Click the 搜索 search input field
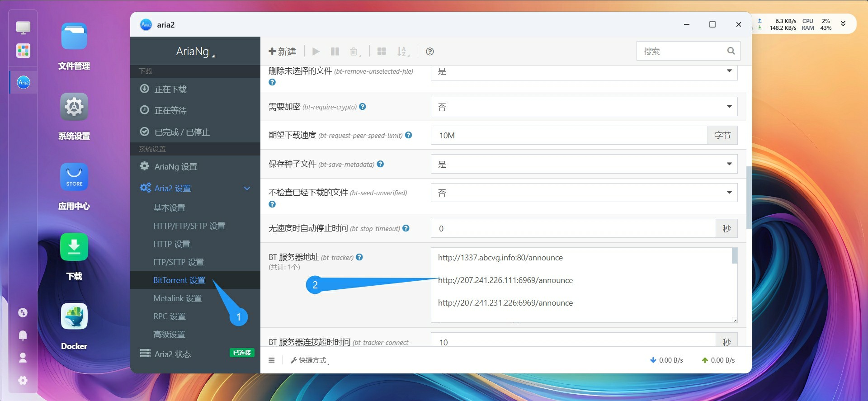The width and height of the screenshot is (868, 401). 682,51
